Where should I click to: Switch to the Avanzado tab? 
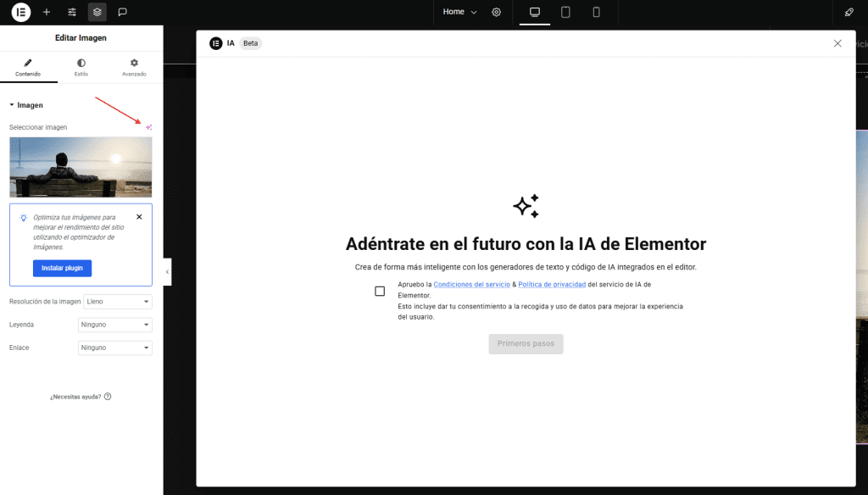tap(134, 67)
